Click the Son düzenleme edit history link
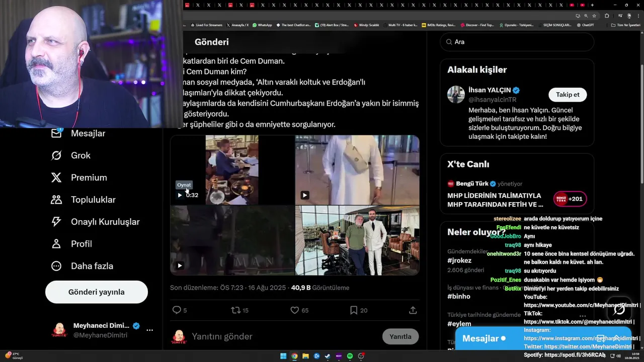Screen dimensions: 644x362 228,288
